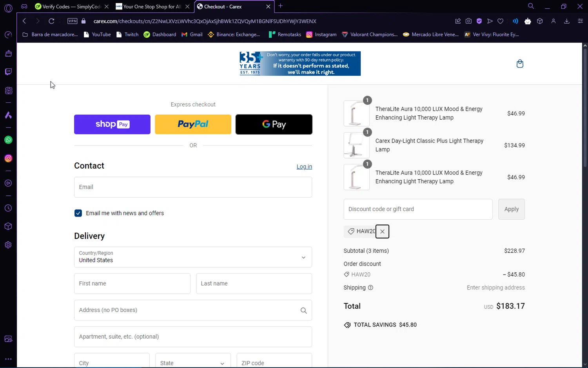The height and width of the screenshot is (368, 588).
Task: Open the Gmail bookmark
Action: [x=192, y=35]
